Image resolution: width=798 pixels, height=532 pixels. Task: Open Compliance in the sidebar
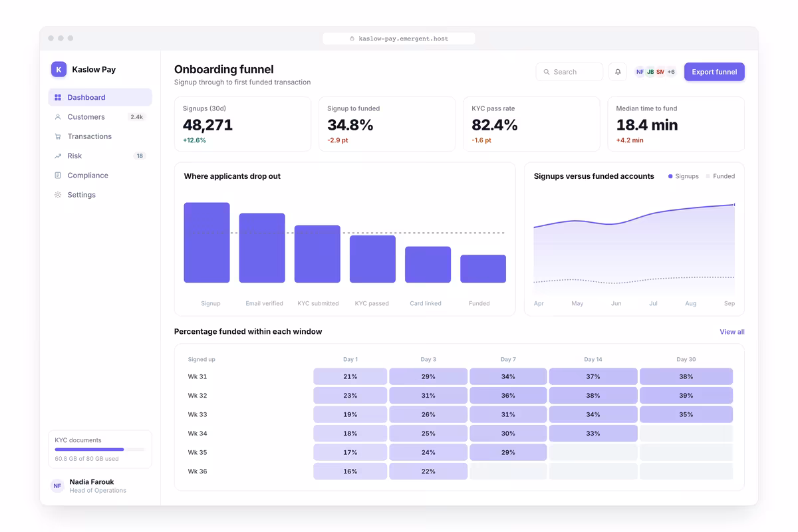click(x=100, y=176)
